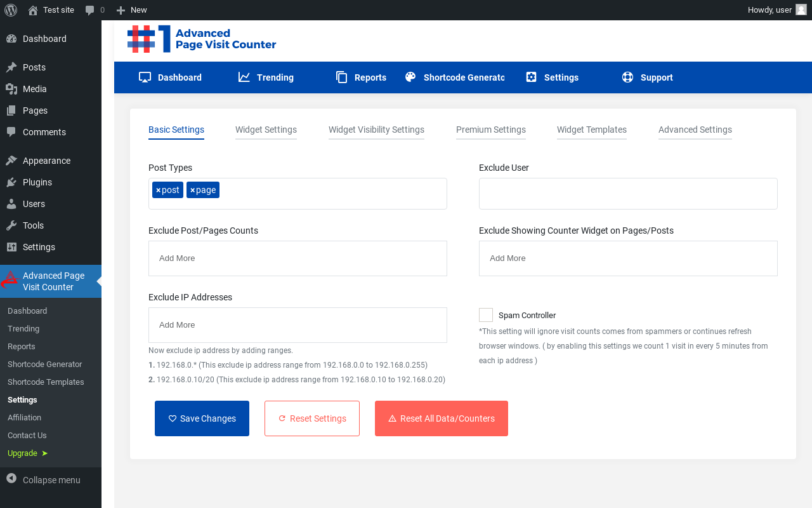Open the Widget Visibility Settings tab
The height and width of the screenshot is (508, 812).
(x=376, y=130)
